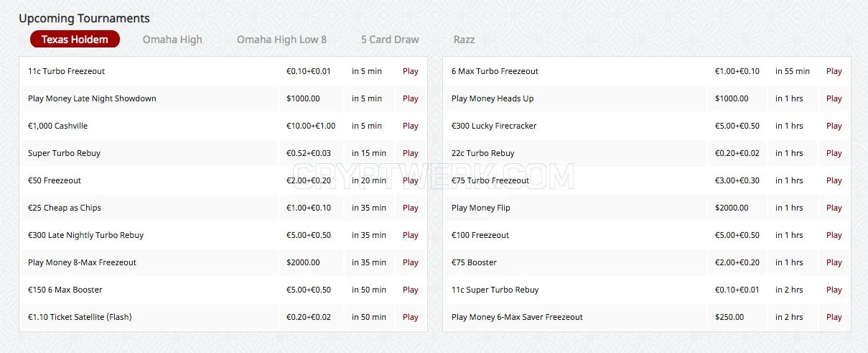Click Play for 11c Turbo Freezeout

(x=411, y=71)
